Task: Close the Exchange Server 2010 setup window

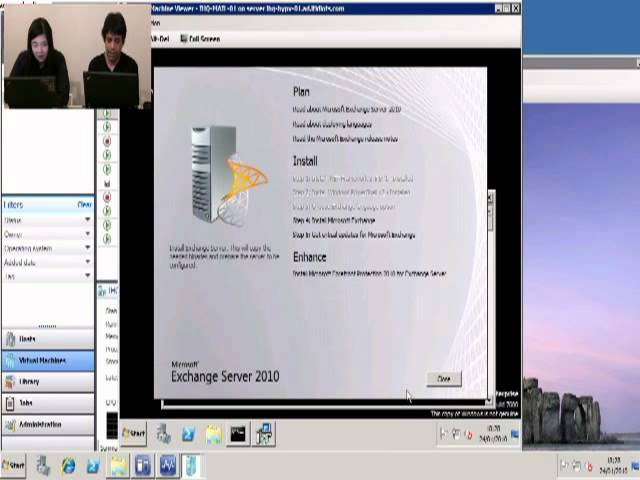Action: 444,379
